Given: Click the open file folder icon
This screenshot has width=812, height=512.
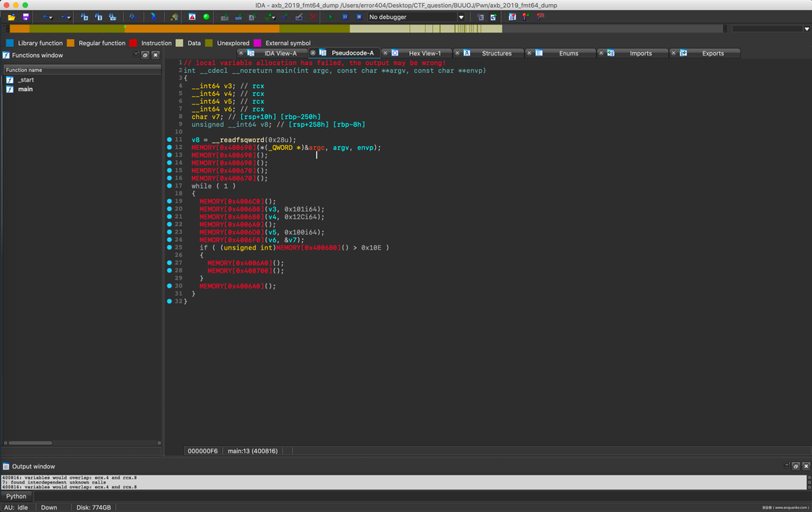Looking at the screenshot, I should [12, 17].
